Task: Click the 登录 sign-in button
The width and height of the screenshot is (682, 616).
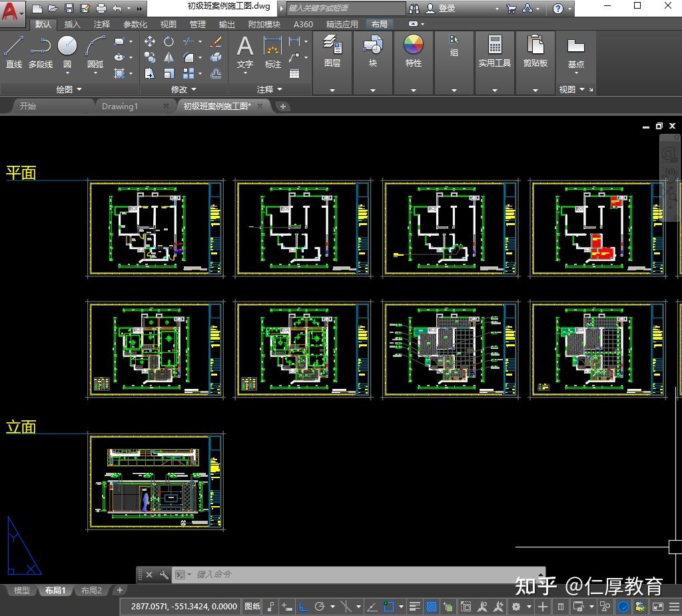Action: 441,8
